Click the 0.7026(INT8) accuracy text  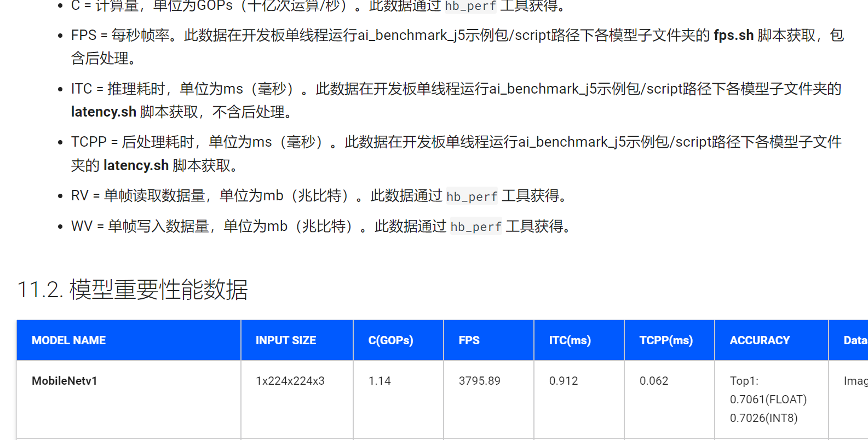click(763, 418)
